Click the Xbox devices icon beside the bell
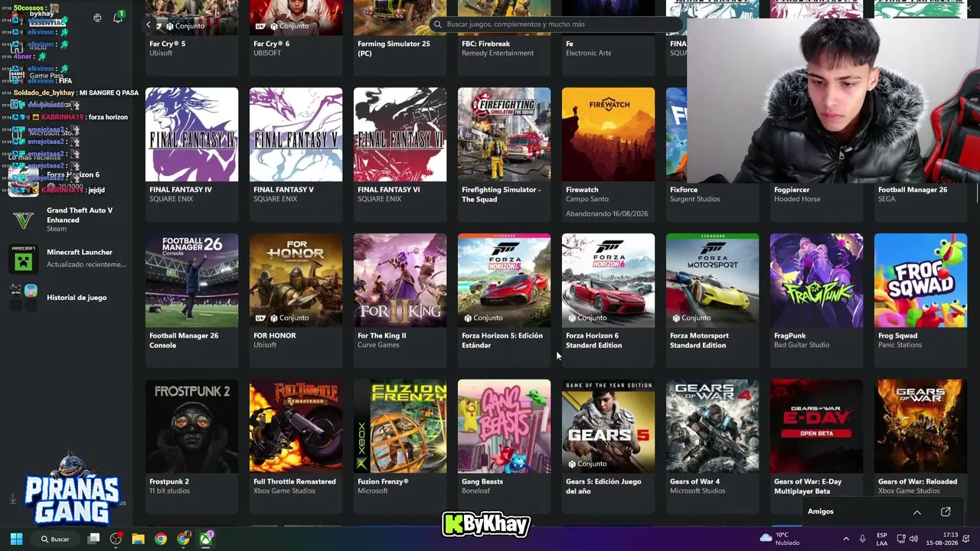Viewport: 980px width, 551px height. (x=97, y=18)
